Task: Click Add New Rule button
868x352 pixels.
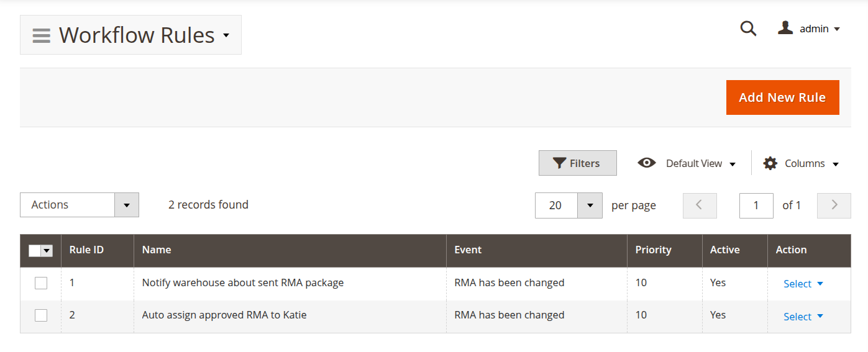Action: pos(782,97)
